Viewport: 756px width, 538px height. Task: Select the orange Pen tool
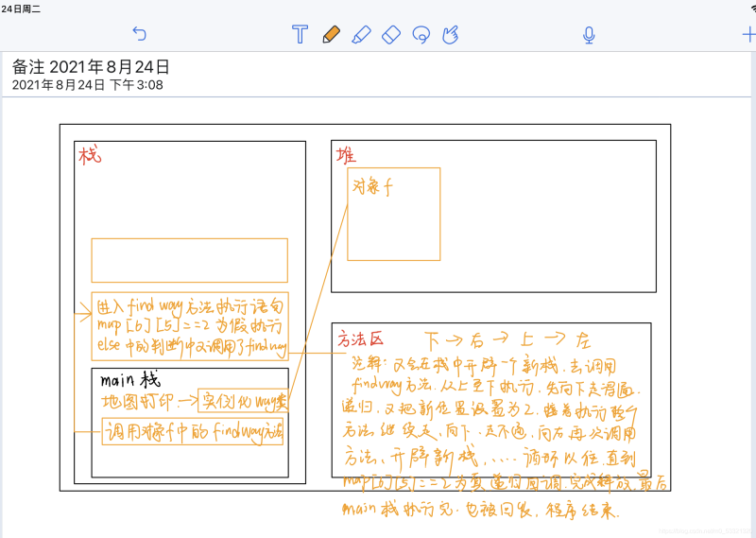click(332, 34)
